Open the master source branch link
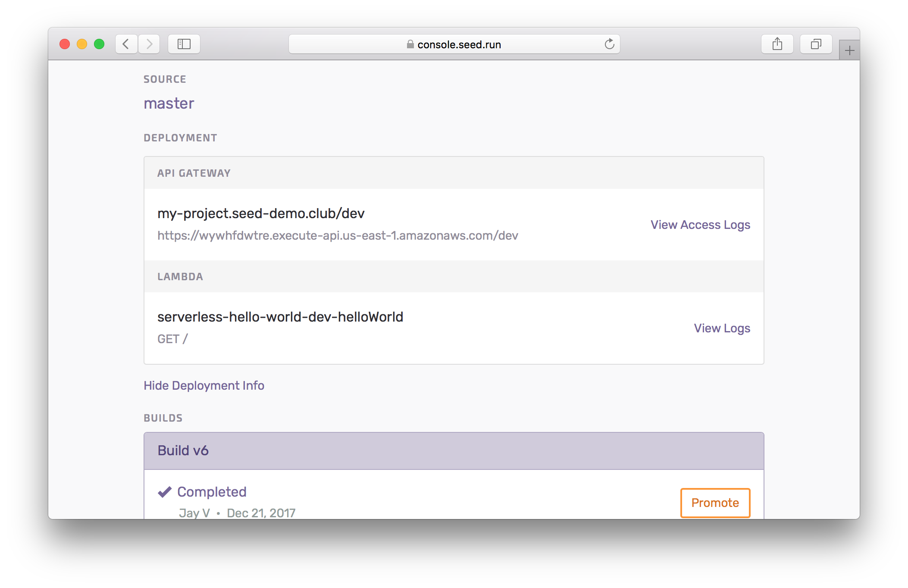The width and height of the screenshot is (908, 588). click(x=169, y=103)
